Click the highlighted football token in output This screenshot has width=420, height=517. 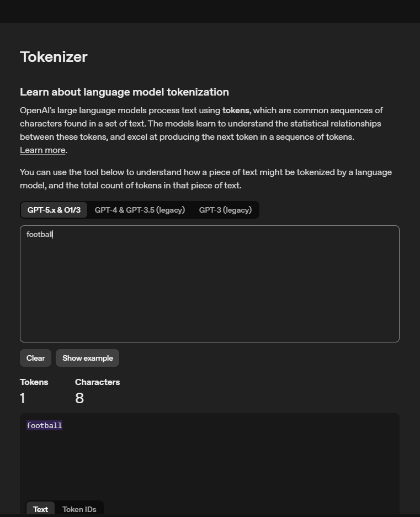(x=44, y=425)
